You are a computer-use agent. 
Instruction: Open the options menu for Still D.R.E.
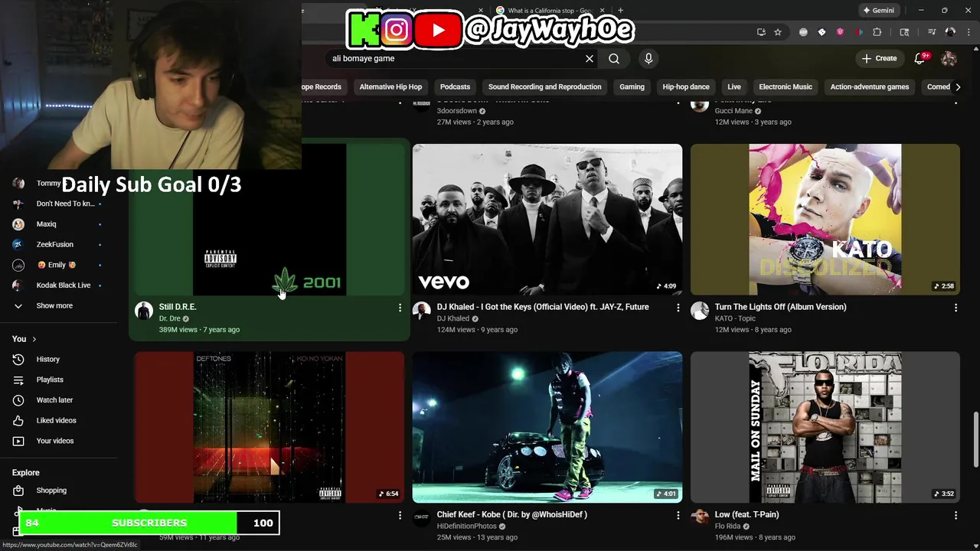400,308
